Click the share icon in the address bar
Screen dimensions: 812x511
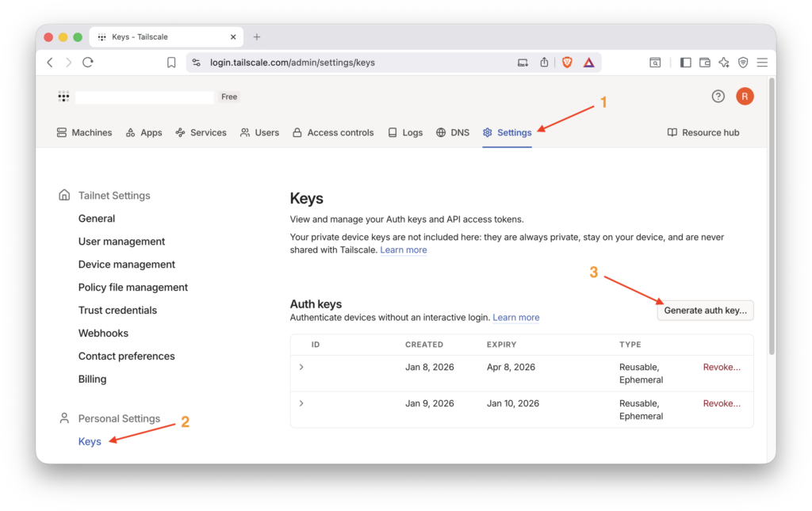coord(545,63)
